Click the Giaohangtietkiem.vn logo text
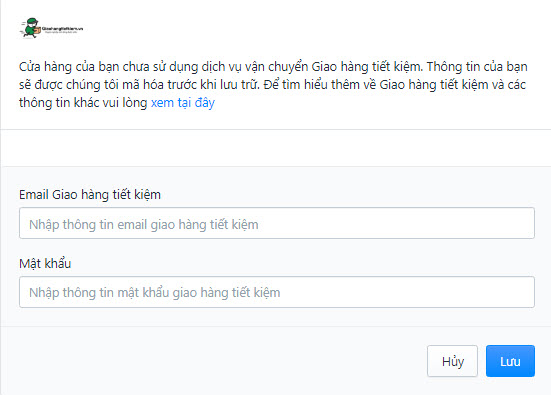The height and width of the screenshot is (395, 551). (x=63, y=29)
